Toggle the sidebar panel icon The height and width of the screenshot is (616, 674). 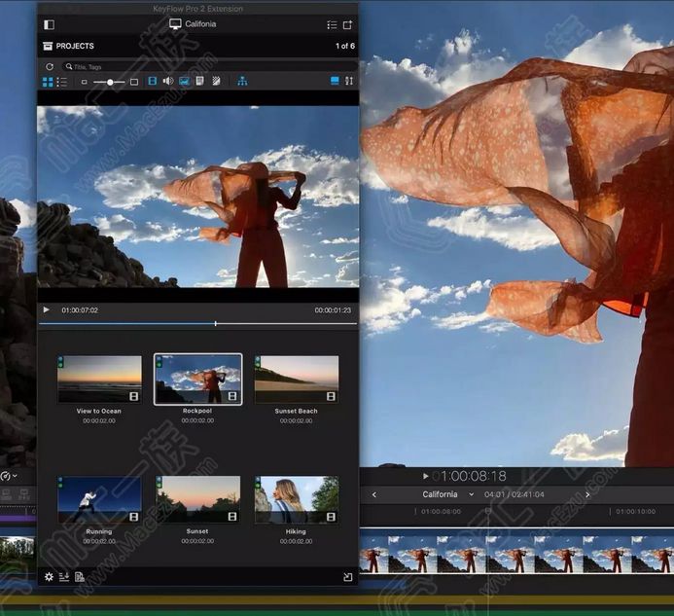click(50, 24)
